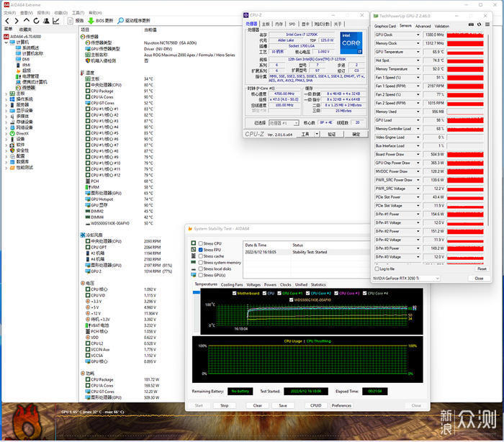Click the green BIOS update arrow icon
The width and height of the screenshot is (504, 442).
click(x=90, y=21)
